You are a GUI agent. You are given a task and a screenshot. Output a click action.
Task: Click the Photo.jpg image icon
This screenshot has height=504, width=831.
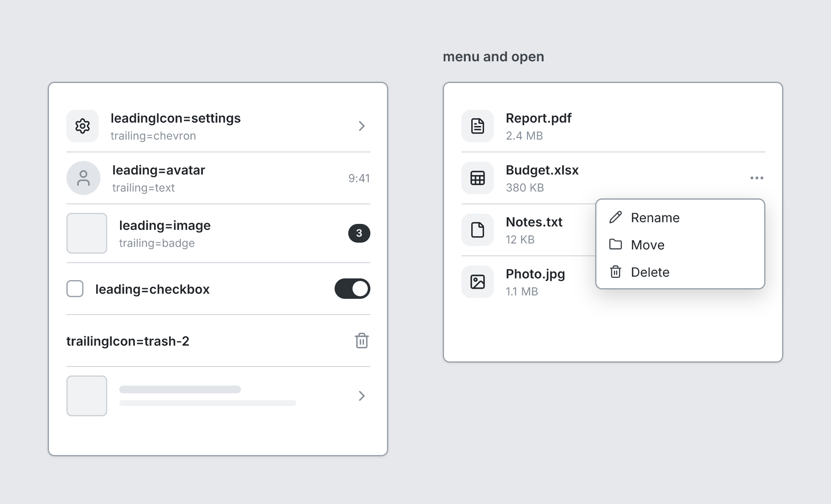pos(478,282)
